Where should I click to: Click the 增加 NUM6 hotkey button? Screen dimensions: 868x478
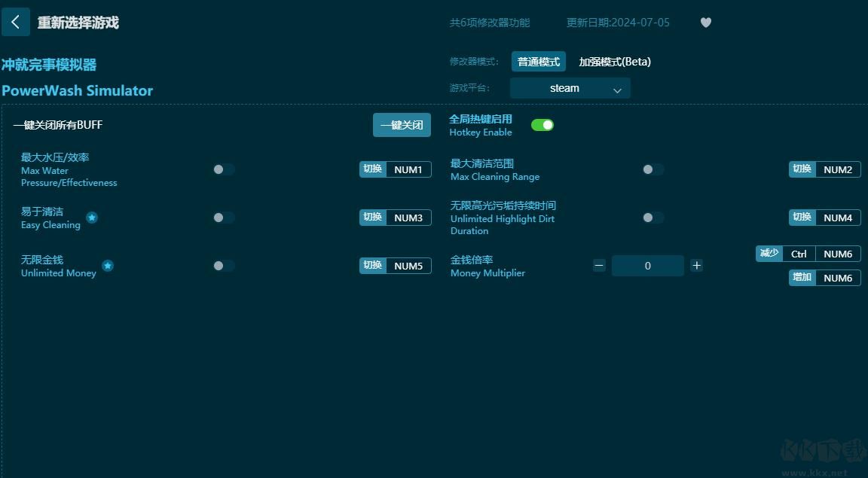pos(801,278)
